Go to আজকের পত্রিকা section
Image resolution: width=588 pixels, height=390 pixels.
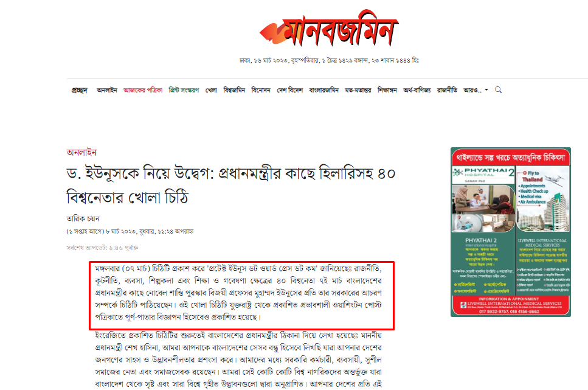[x=143, y=90]
